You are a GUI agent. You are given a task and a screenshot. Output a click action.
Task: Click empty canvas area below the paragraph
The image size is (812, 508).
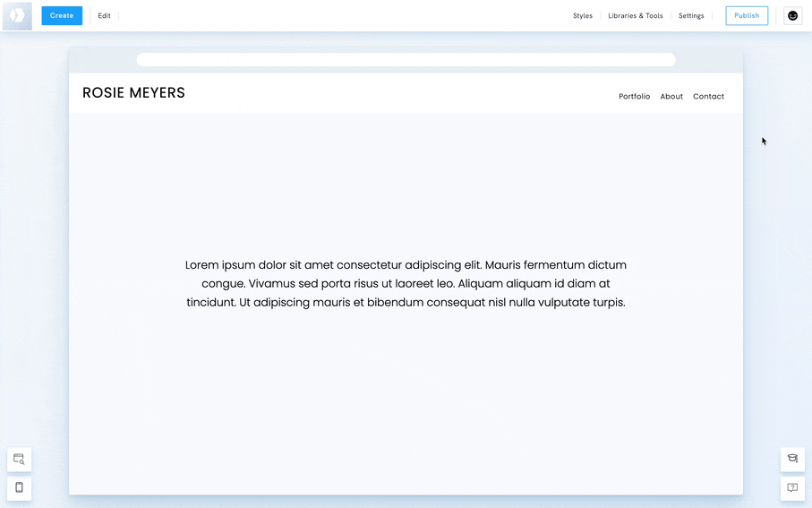coord(406,403)
